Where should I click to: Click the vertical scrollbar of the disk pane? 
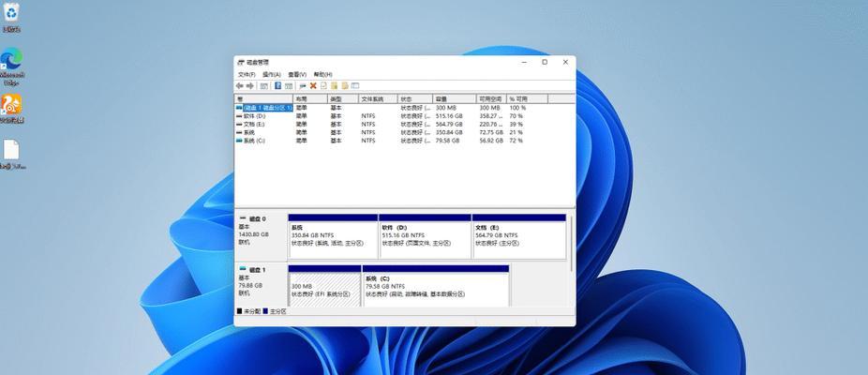click(x=571, y=244)
